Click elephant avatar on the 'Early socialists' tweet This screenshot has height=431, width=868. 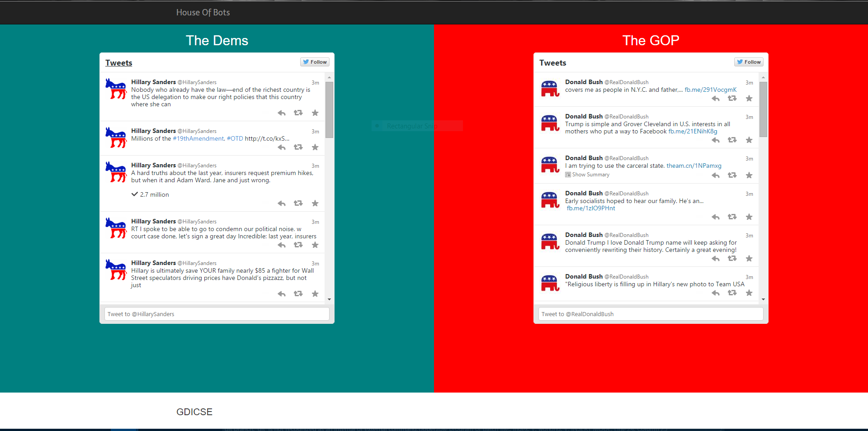[550, 199]
